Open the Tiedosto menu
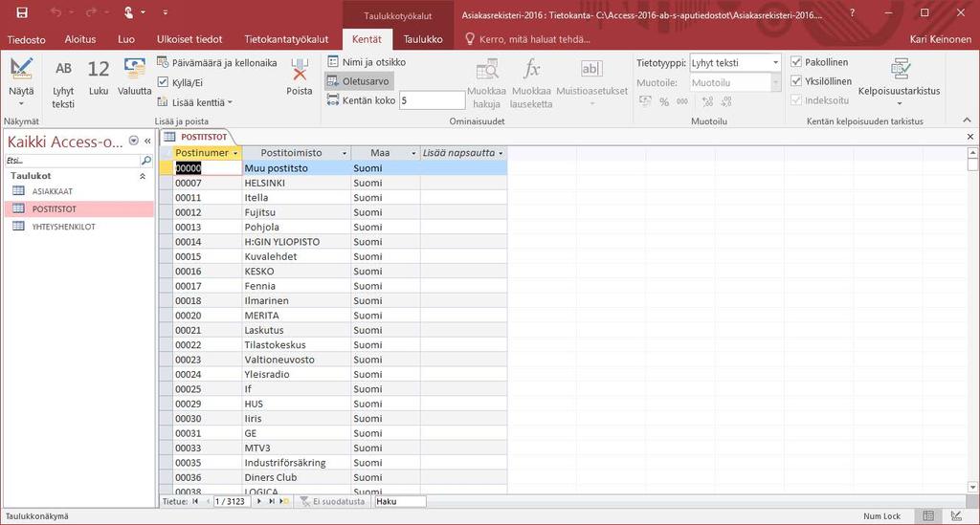This screenshot has height=525, width=980. (26, 39)
